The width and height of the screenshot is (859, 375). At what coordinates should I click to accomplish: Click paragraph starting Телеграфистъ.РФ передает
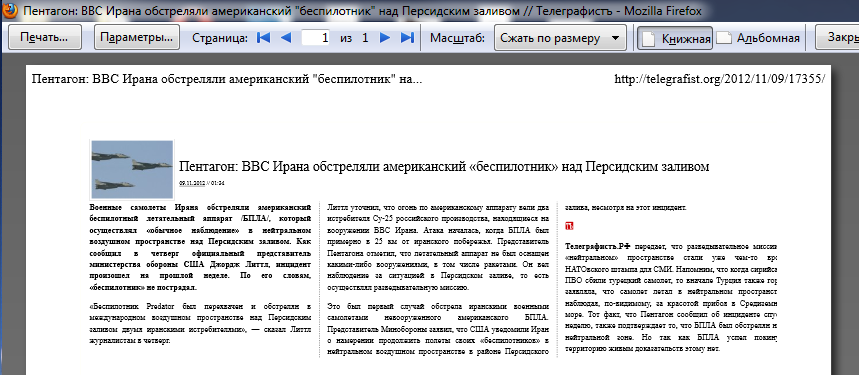pyautogui.click(x=671, y=297)
